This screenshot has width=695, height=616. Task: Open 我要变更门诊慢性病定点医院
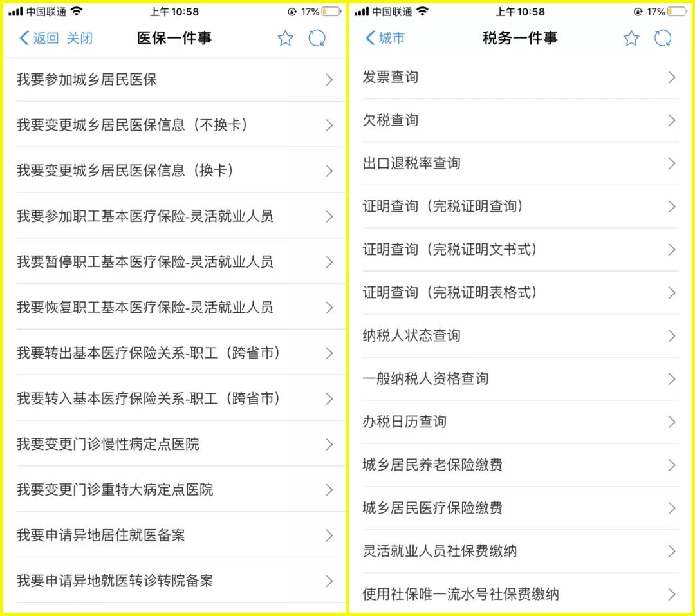[167, 444]
